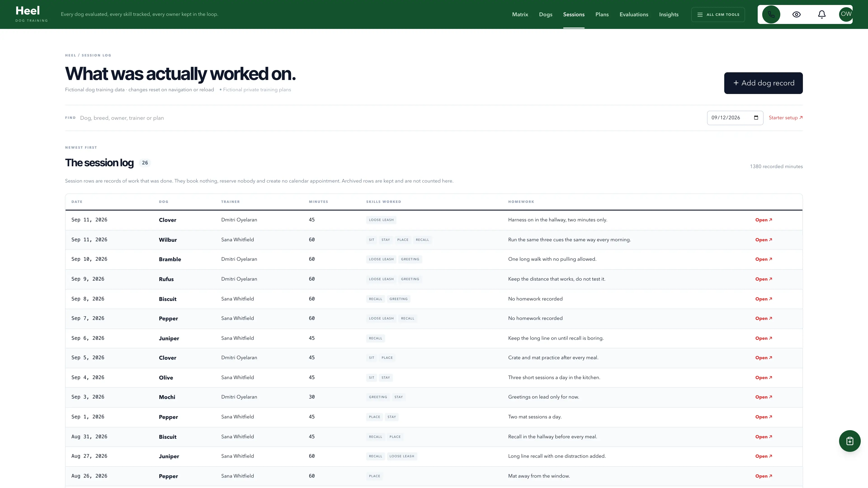Go to the Matrix tab
Viewport: 868px width, 488px height.
coord(520,14)
